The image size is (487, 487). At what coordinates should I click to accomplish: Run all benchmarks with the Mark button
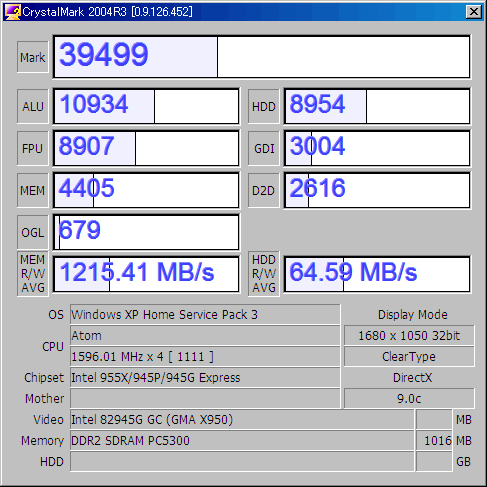[x=33, y=57]
